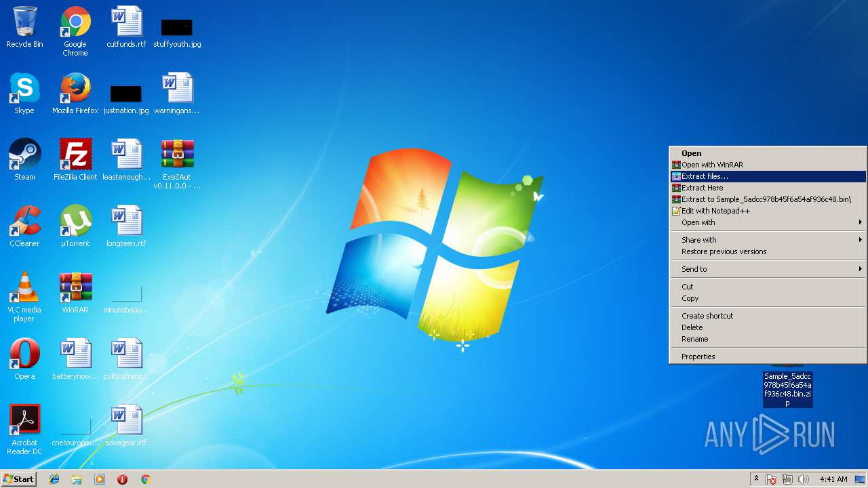This screenshot has width=868, height=488.
Task: Select the longteen.rtf document icon
Action: [126, 227]
